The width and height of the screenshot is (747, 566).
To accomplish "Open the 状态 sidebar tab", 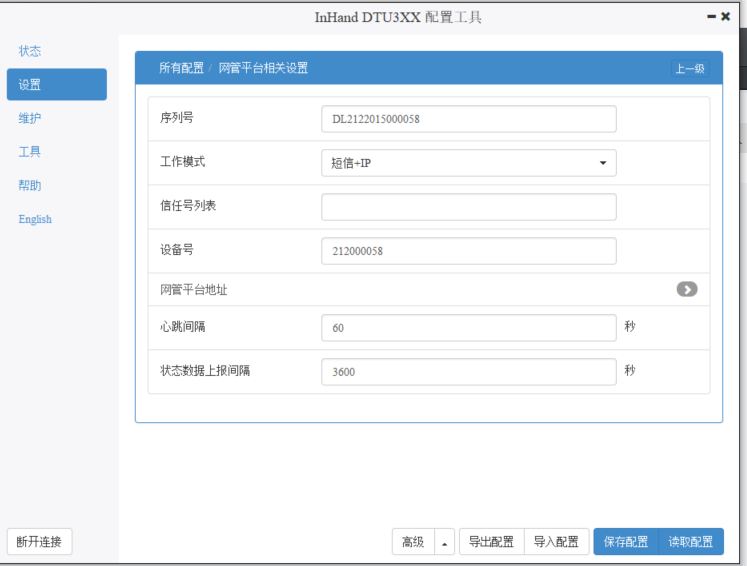I will 30,51.
